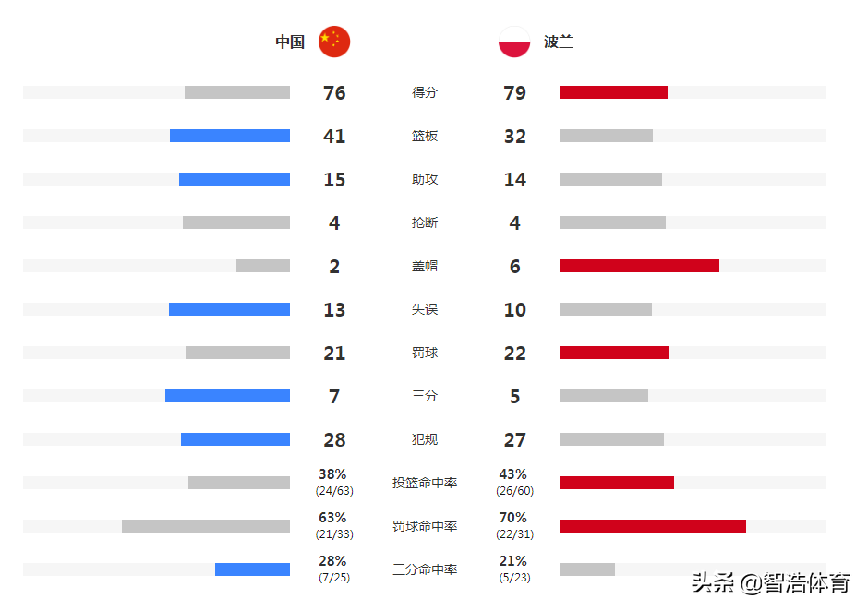Screen dimensions: 868x611
Task: Click China's blue 篮板 bar
Action: 230,136
